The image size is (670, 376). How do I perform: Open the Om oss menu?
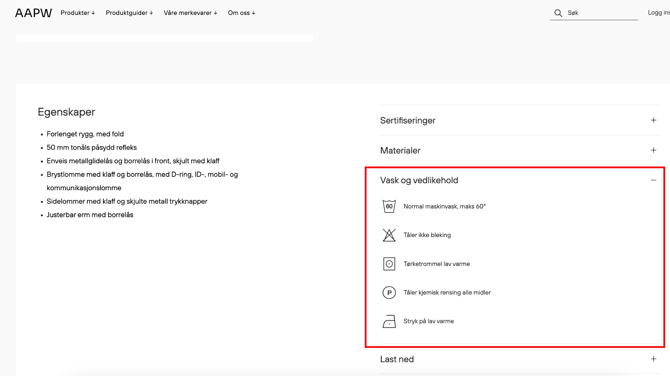241,13
